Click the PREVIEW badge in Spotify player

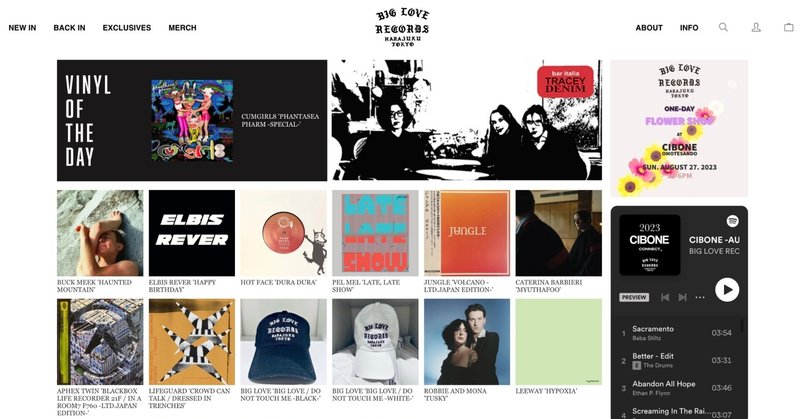(x=634, y=297)
